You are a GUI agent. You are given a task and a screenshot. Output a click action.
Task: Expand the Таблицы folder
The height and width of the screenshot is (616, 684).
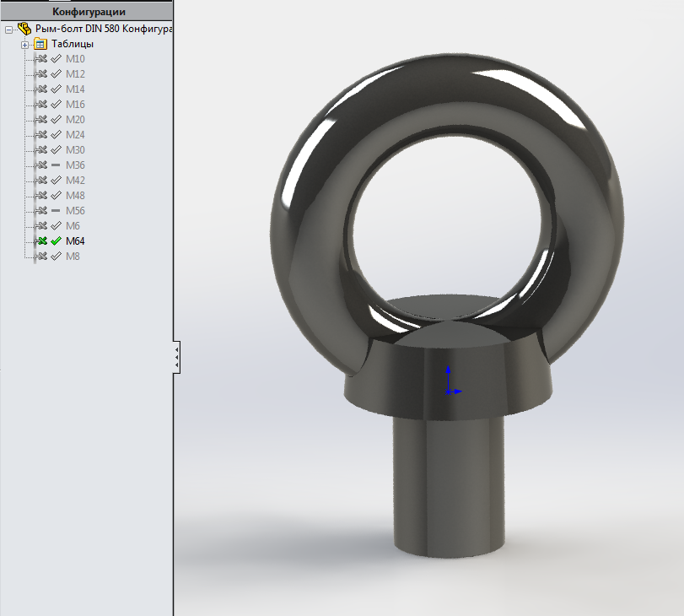(x=25, y=44)
